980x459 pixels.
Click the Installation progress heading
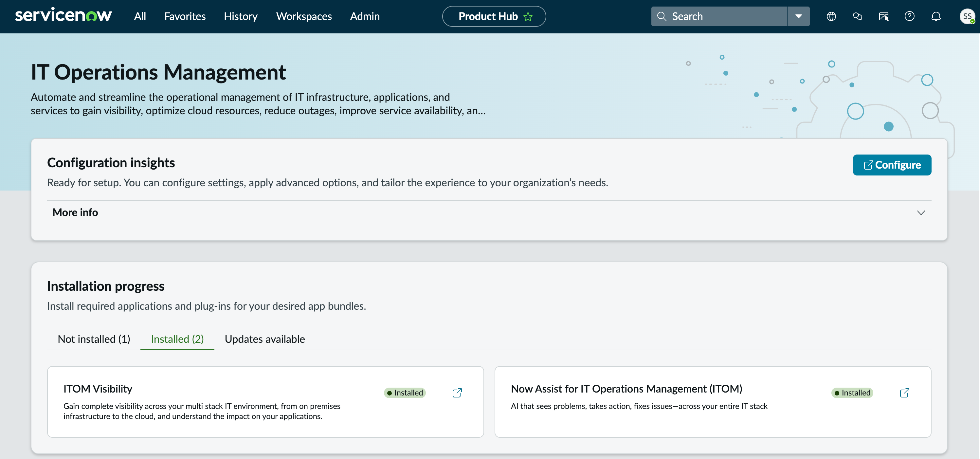click(106, 286)
